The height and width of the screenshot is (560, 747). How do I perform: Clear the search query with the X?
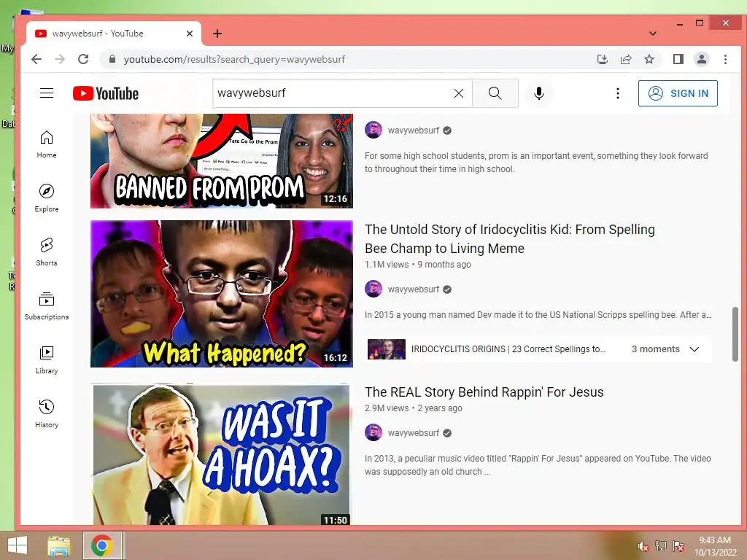(x=459, y=93)
